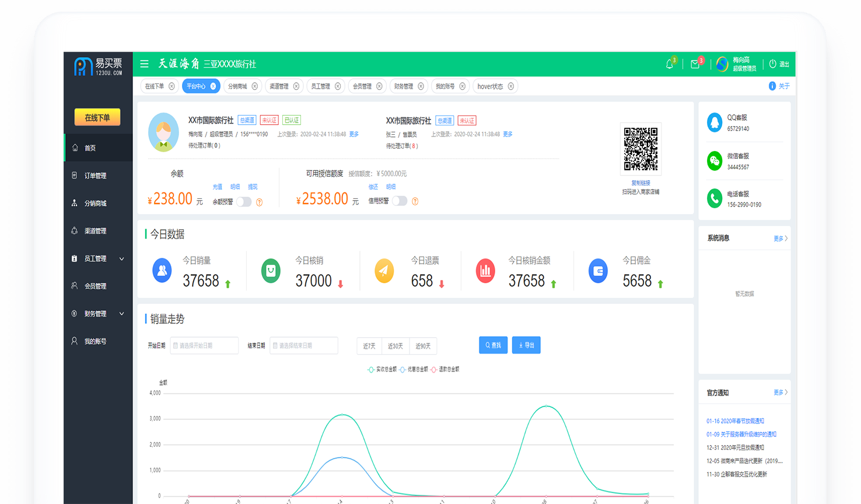This screenshot has height=504, width=861.
Task: Click the QQ客服 icon in the right panel
Action: 714,123
